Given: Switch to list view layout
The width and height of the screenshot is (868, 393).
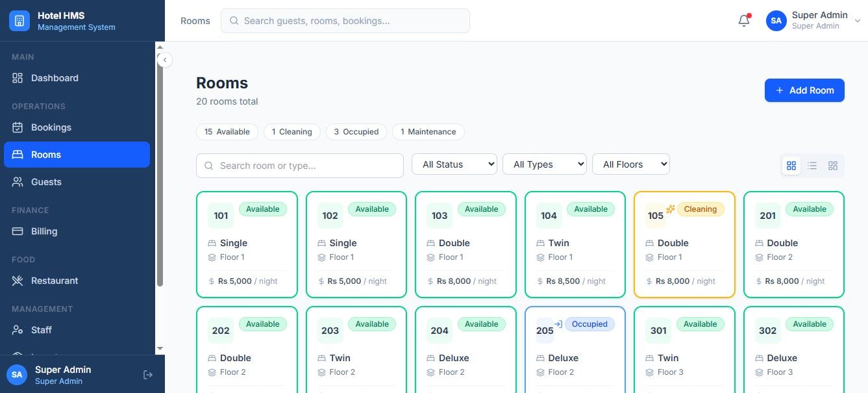Looking at the screenshot, I should (x=812, y=166).
